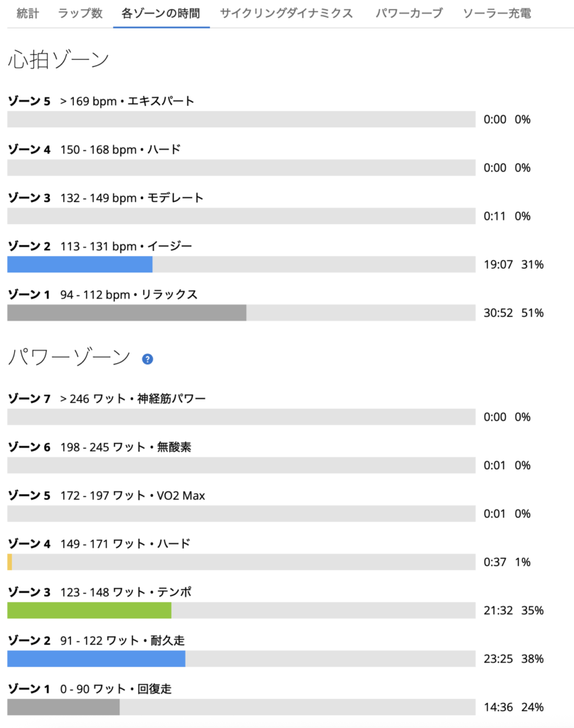Switch to the パワーカーブ tab
574x728 pixels.
pos(409,14)
